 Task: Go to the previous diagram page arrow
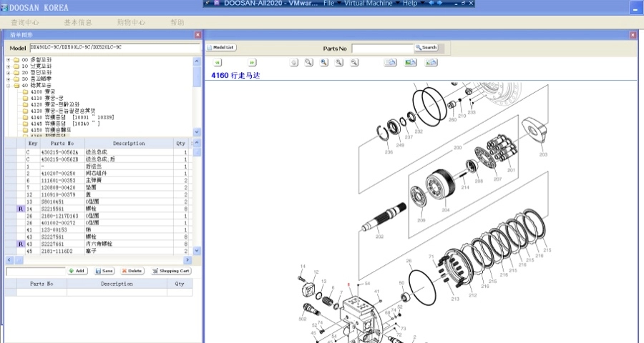click(x=218, y=62)
